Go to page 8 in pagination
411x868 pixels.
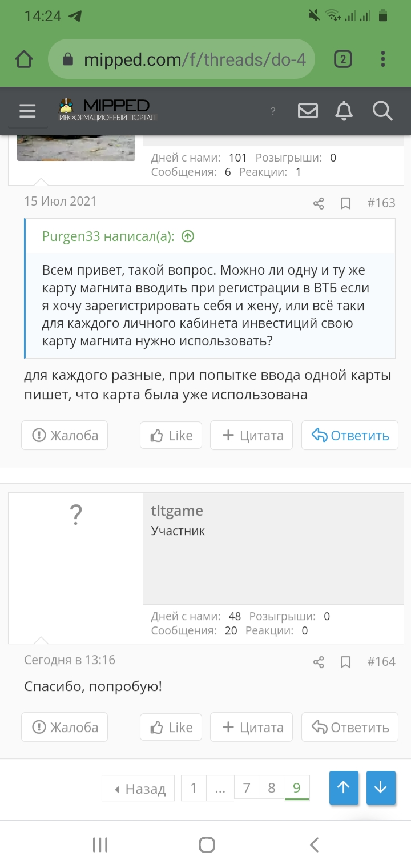click(x=272, y=788)
